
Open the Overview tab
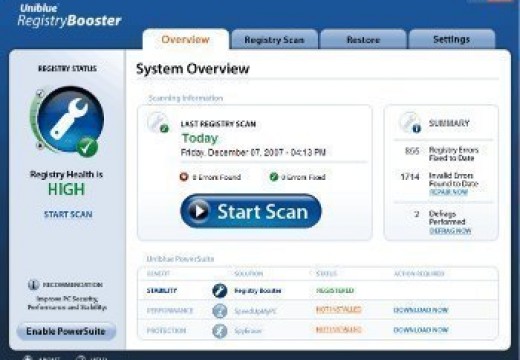pyautogui.click(x=186, y=39)
